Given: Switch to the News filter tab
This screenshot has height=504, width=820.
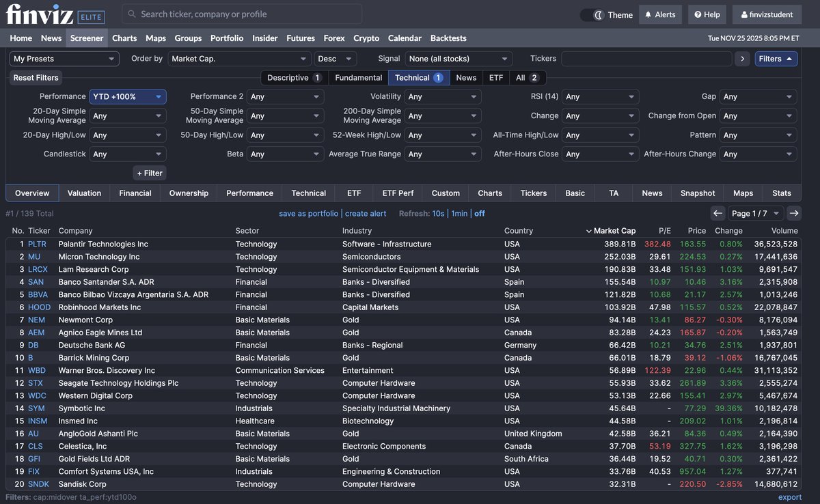Looking at the screenshot, I should pyautogui.click(x=466, y=78).
